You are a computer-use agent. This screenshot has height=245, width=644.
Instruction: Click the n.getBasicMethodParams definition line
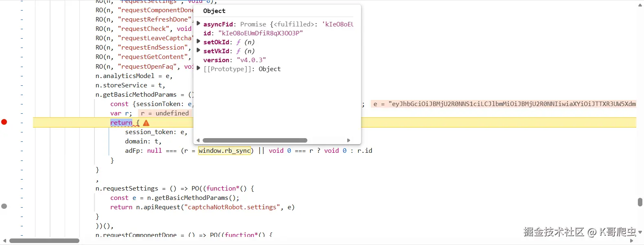(x=144, y=95)
